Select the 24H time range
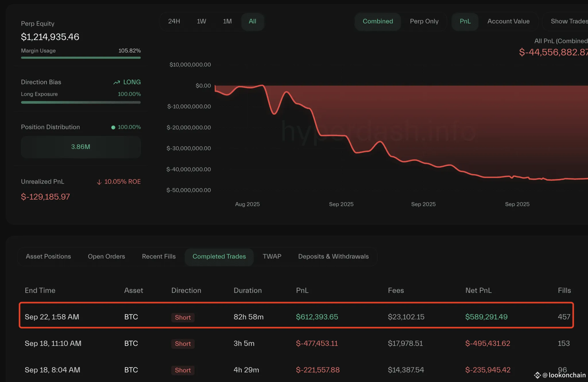The width and height of the screenshot is (588, 382). tap(174, 22)
